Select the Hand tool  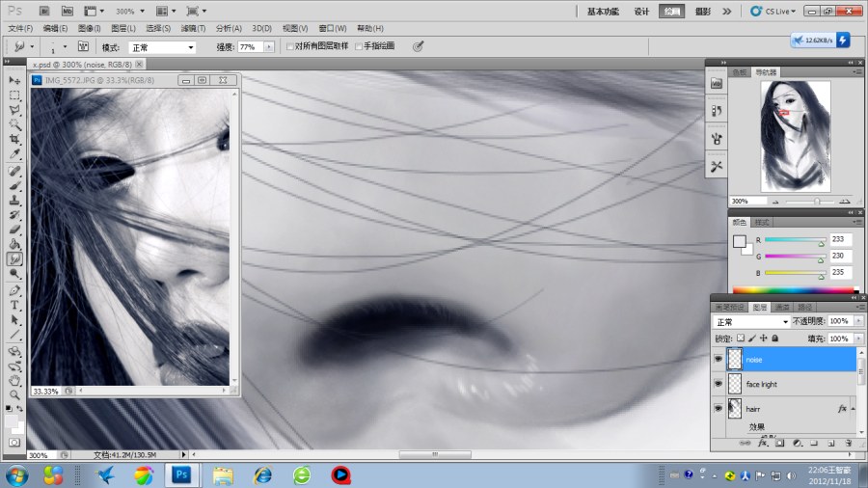coord(14,380)
